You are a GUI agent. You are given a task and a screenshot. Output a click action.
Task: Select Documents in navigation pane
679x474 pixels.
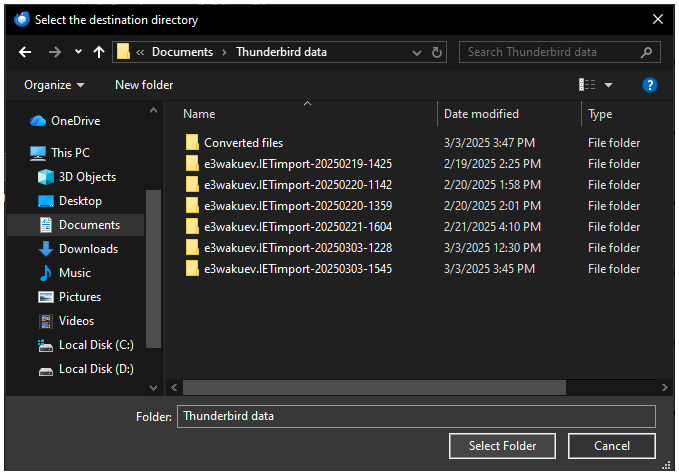[75, 225]
